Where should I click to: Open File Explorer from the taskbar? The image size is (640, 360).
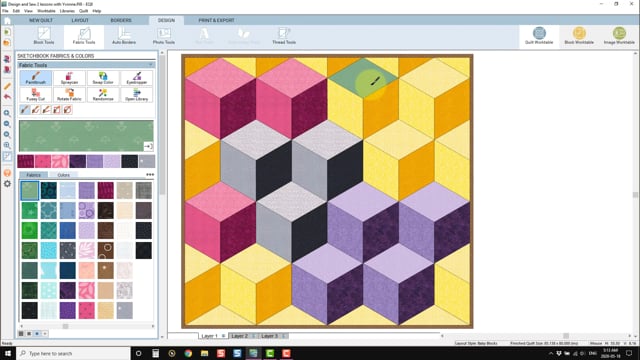(x=204, y=353)
